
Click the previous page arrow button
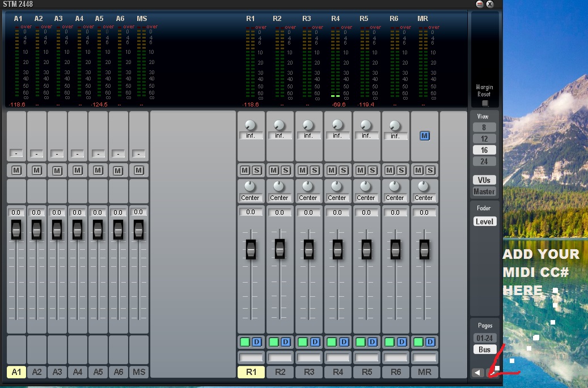coord(478,373)
